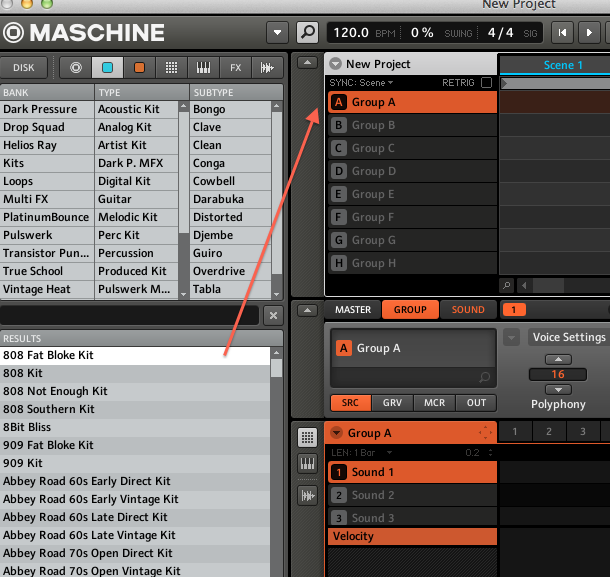This screenshot has width=610, height=577.
Task: Select the 808 Fat Bloke Kit result
Action: point(135,355)
